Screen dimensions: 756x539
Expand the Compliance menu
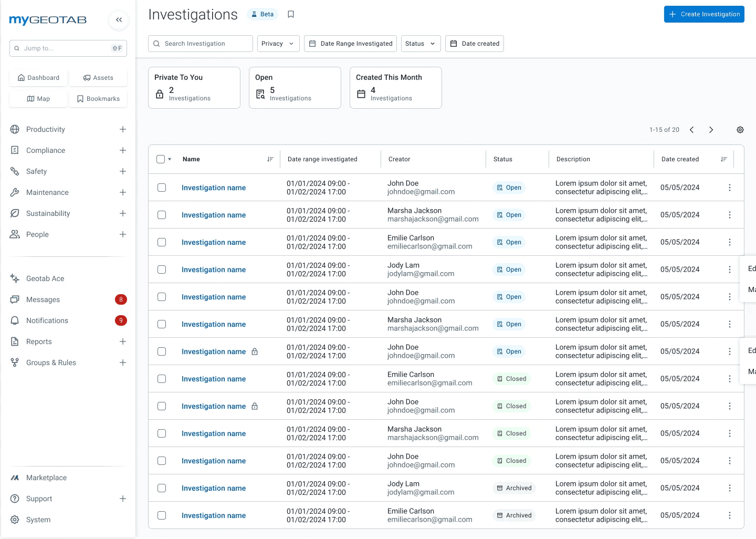click(x=122, y=150)
